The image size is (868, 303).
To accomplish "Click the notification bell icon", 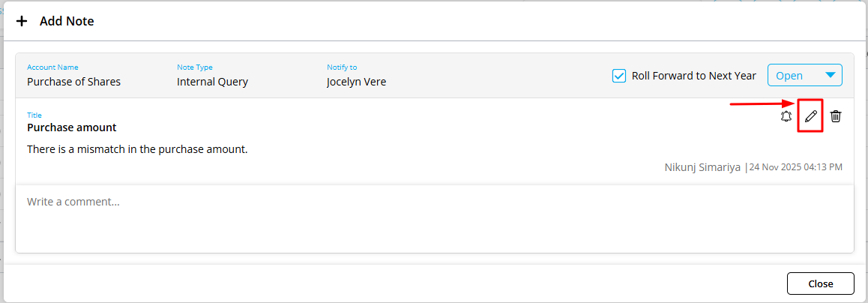I will (786, 116).
